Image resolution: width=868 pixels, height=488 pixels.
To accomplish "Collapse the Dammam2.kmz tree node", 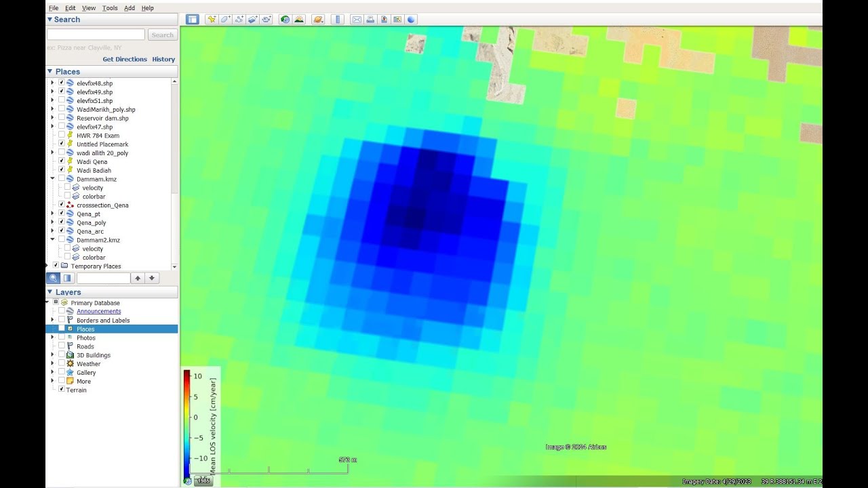I will (x=53, y=240).
